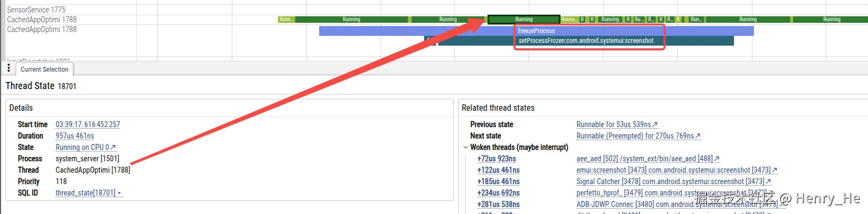Viewport: 868px width, 214px height.
Task: Select the freezeProcess slice
Action: (x=536, y=31)
